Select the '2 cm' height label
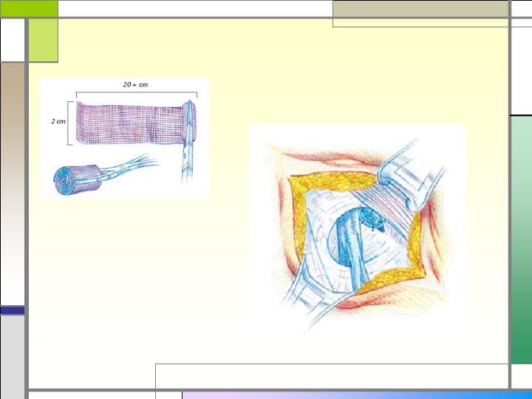 [x=58, y=121]
